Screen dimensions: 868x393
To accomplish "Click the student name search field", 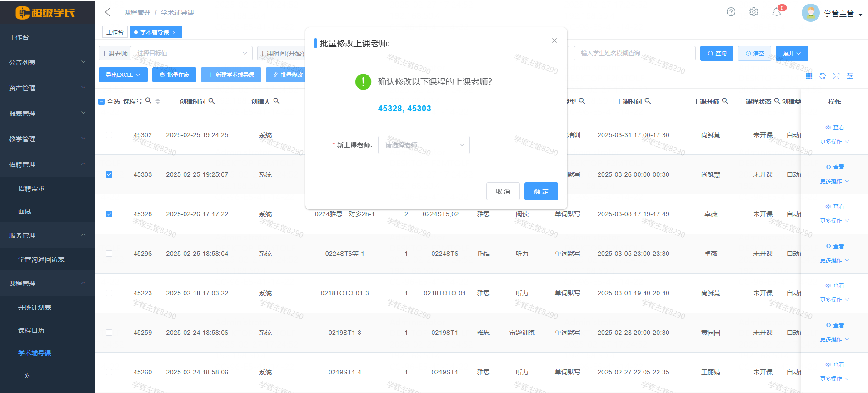I will [634, 53].
